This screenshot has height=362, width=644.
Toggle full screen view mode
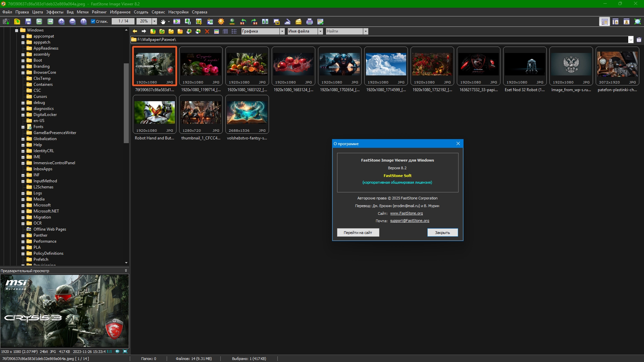(637, 21)
